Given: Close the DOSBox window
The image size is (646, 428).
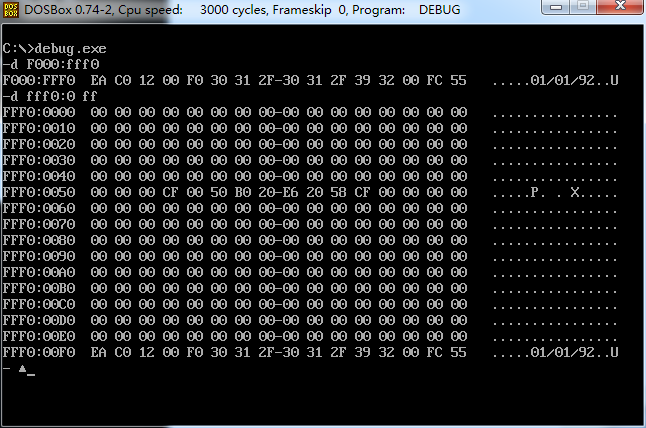Looking at the screenshot, I should (x=620, y=7).
